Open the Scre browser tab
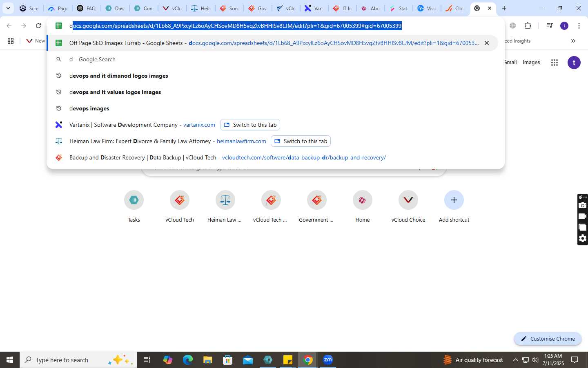The image size is (588, 368). tap(29, 8)
